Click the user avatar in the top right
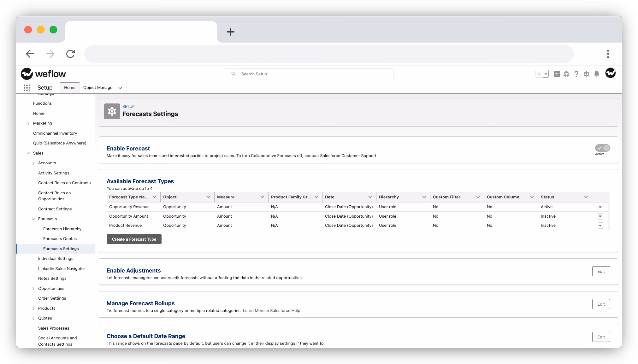The height and width of the screenshot is (364, 638). (610, 73)
